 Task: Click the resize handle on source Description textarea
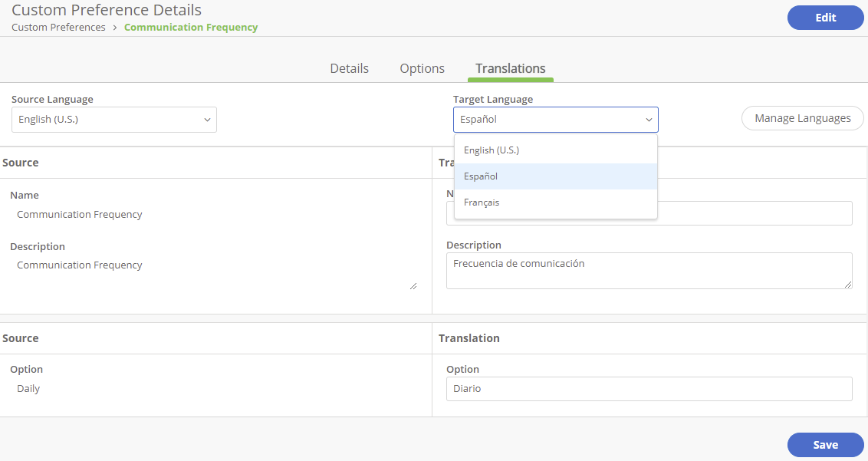click(x=413, y=285)
